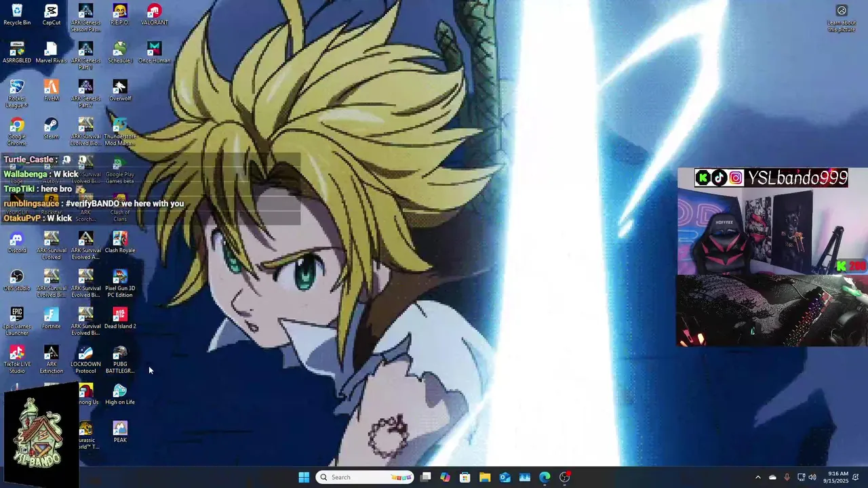Select the High on Life icon
Viewport: 868px width, 488px height.
tap(120, 394)
